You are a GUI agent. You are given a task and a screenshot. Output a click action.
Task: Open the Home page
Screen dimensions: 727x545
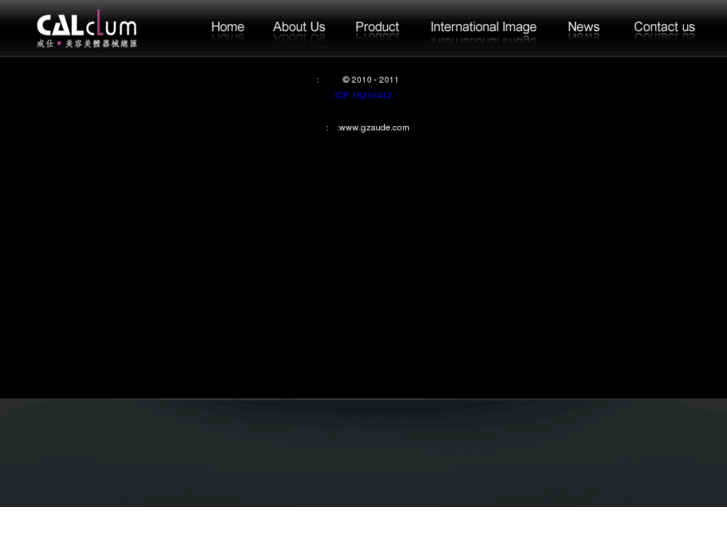pos(228,27)
